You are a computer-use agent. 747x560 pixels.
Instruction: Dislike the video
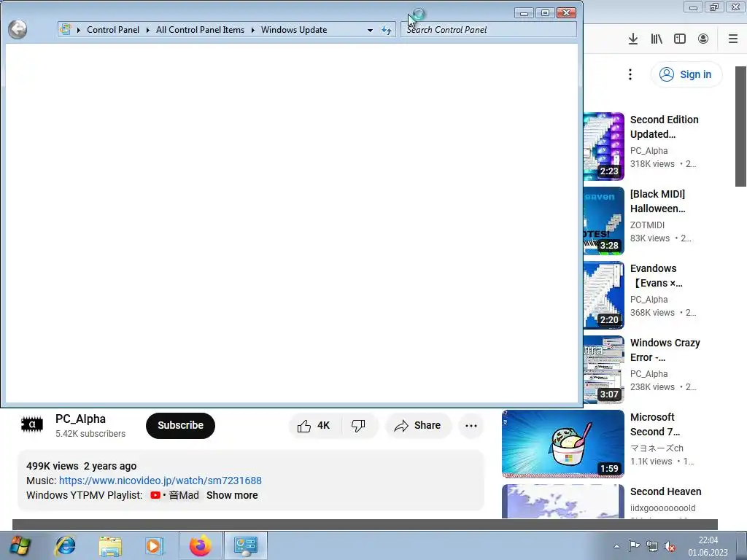tap(359, 425)
